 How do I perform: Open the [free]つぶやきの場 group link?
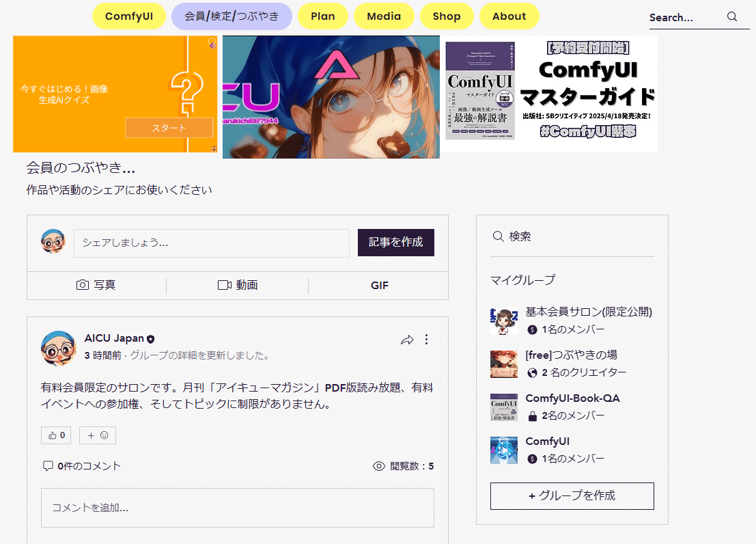tap(572, 355)
